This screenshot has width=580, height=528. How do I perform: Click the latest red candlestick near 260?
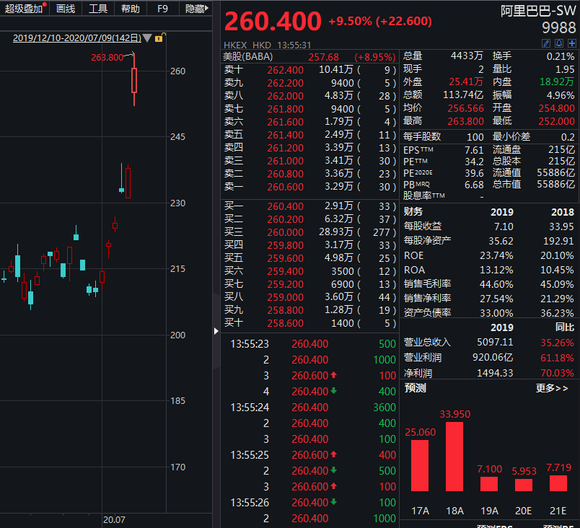click(x=134, y=80)
